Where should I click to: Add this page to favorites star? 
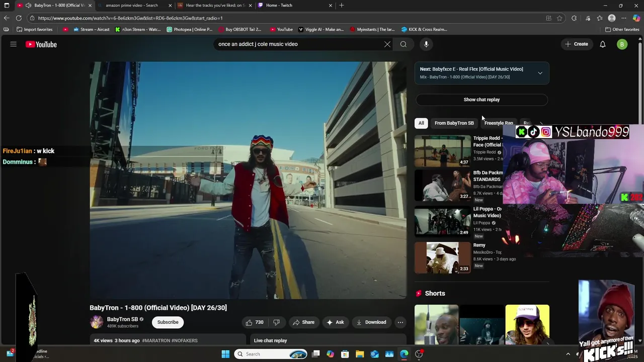pos(559,18)
